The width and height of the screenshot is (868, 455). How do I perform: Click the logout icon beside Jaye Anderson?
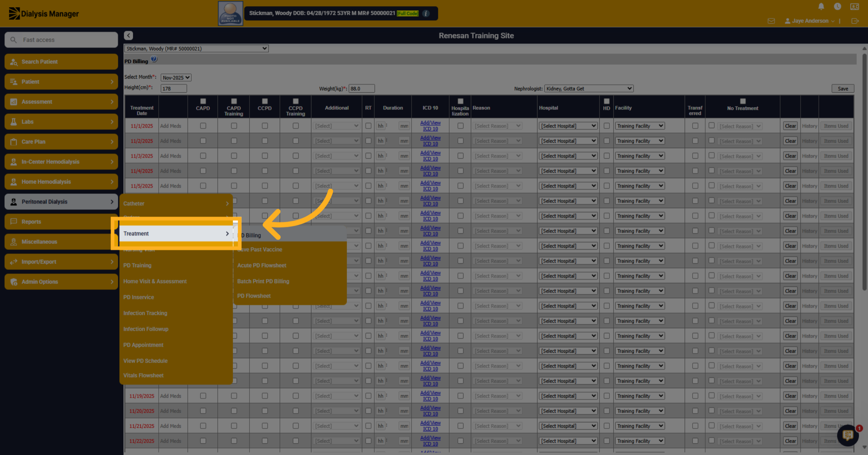(x=855, y=21)
